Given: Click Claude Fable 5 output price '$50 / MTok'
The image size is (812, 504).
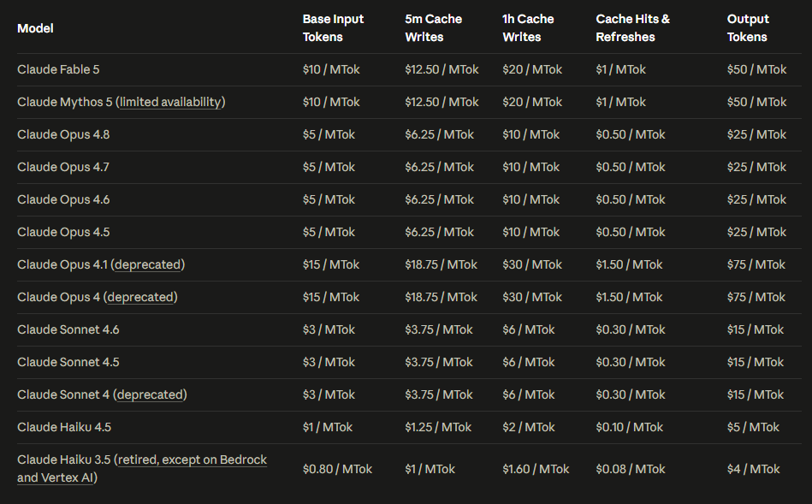Looking at the screenshot, I should click(756, 69).
